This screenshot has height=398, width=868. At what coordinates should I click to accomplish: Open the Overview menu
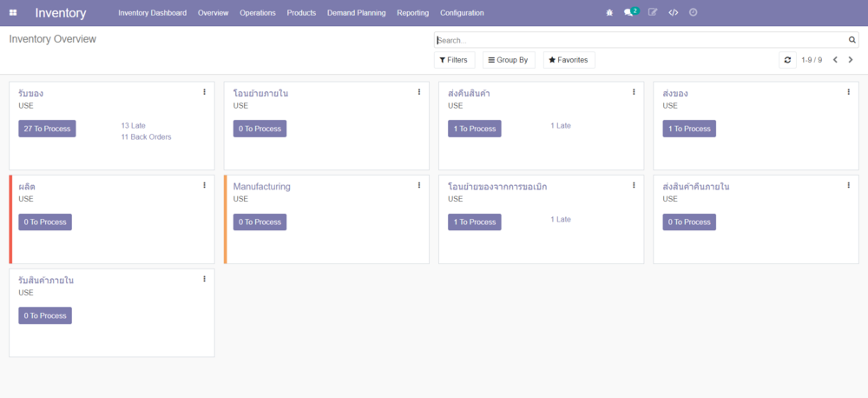pos(214,13)
